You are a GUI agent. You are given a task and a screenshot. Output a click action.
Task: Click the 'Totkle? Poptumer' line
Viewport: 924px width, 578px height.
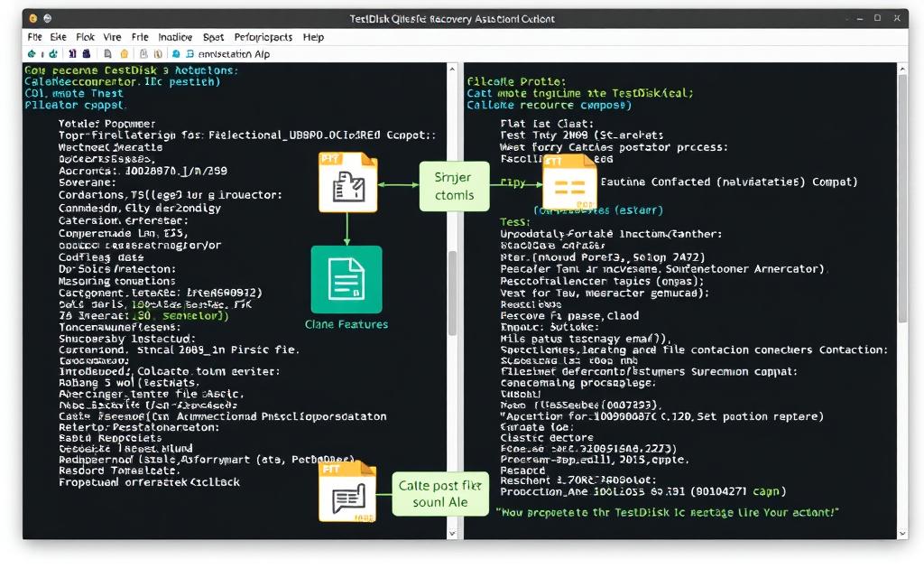107,124
